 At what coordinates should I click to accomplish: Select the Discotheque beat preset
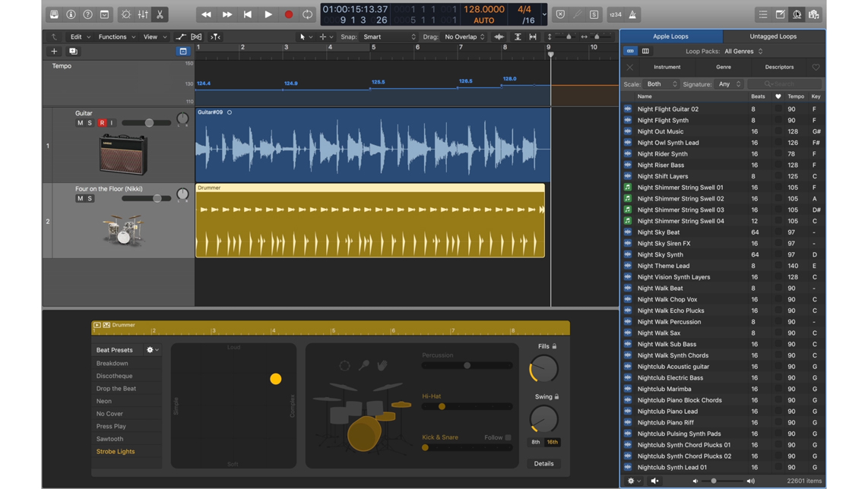(x=114, y=376)
